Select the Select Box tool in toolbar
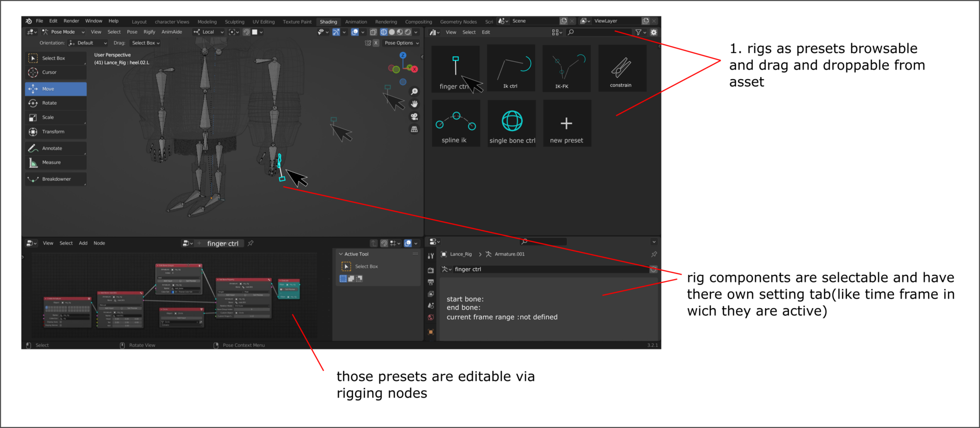The width and height of the screenshot is (980, 428). click(x=56, y=58)
